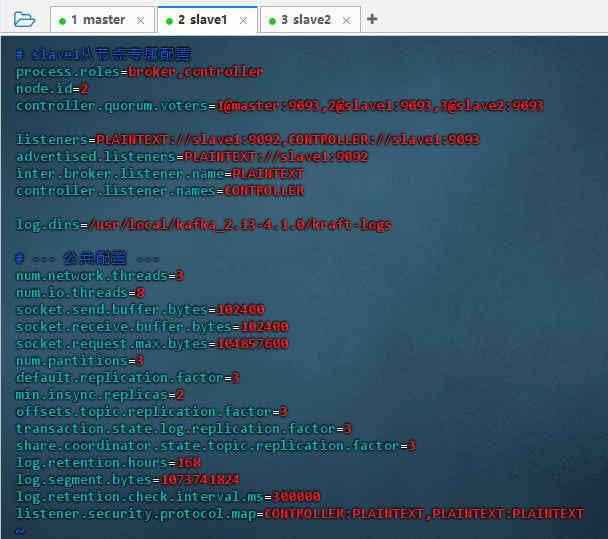Image resolution: width=608 pixels, height=539 pixels.
Task: Click the 'log.dirs' kraft-logs path line
Action: pos(204,225)
